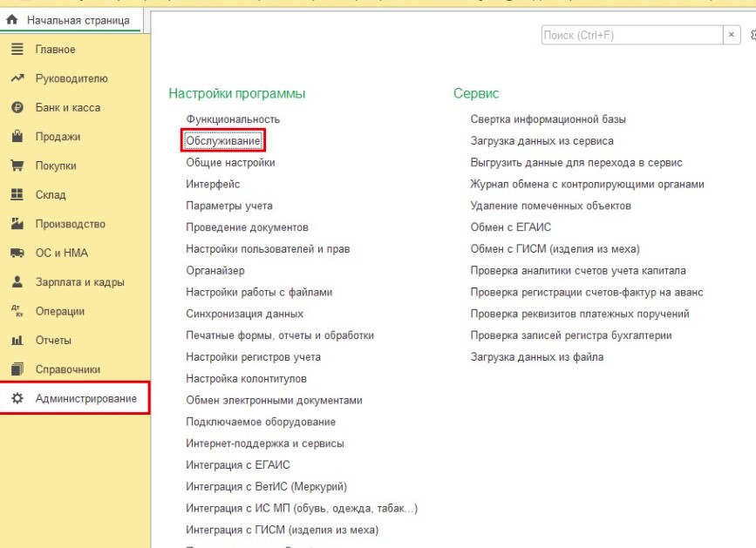Open Проверка аналитики счетов учета капитала
The height and width of the screenshot is (548, 756).
tap(577, 271)
